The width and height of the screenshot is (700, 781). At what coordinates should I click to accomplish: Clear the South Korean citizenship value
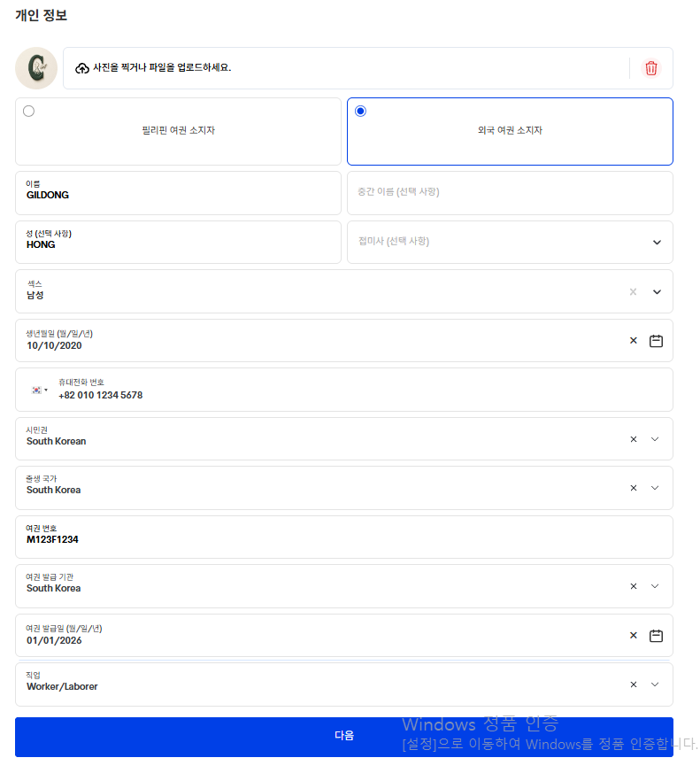(x=634, y=439)
